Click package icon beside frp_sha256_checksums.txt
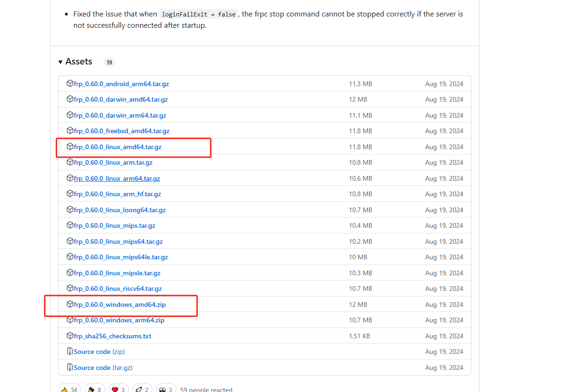 coord(70,336)
